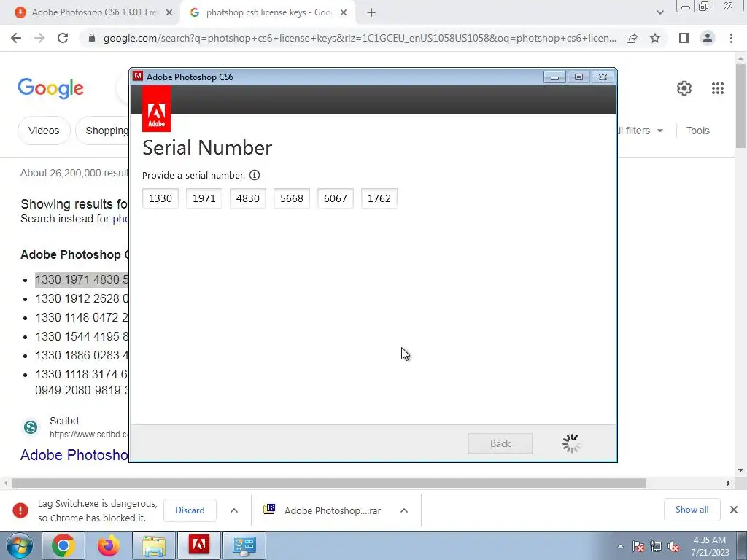
Task: Open Windows Explorer from taskbar
Action: [154, 545]
